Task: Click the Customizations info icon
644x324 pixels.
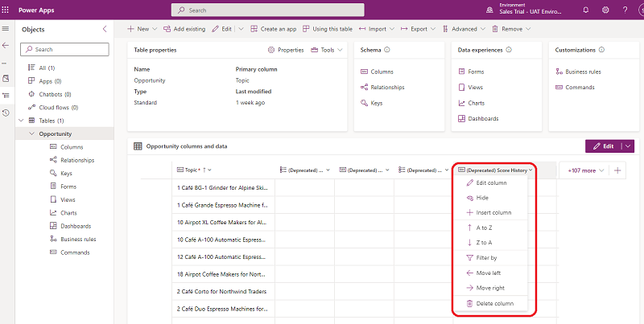Action: point(601,50)
